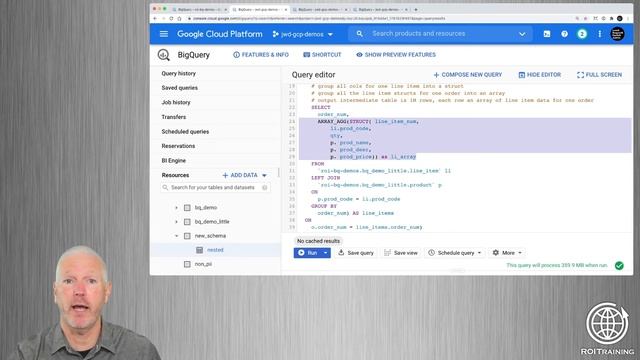
Task: Select the nested table
Action: coord(215,250)
